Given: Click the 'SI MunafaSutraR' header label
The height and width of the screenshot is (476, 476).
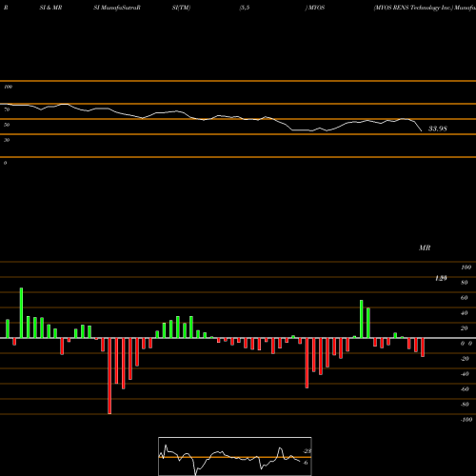Looking at the screenshot, I should pos(117,8).
